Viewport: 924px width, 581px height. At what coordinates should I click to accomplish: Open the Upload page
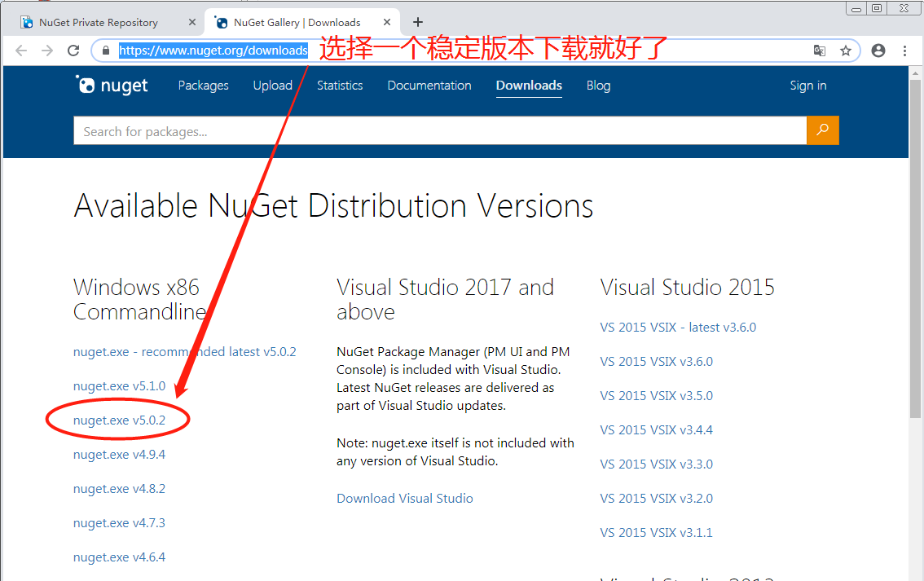273,86
